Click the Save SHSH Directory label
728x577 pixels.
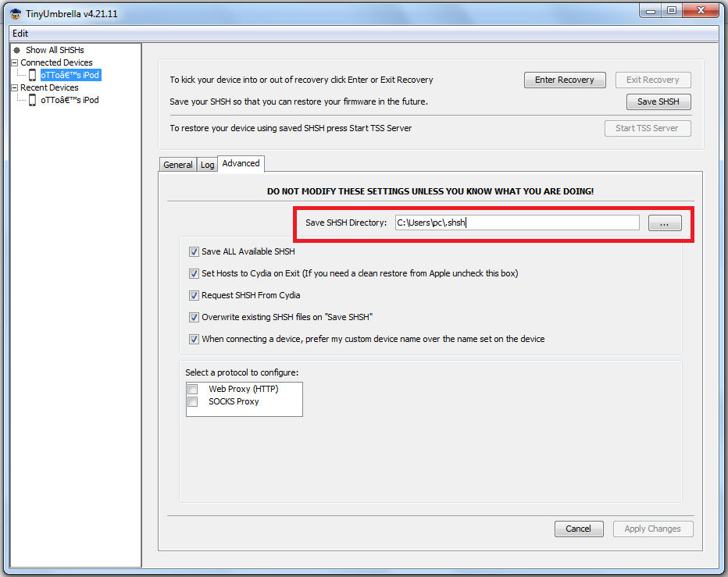346,223
